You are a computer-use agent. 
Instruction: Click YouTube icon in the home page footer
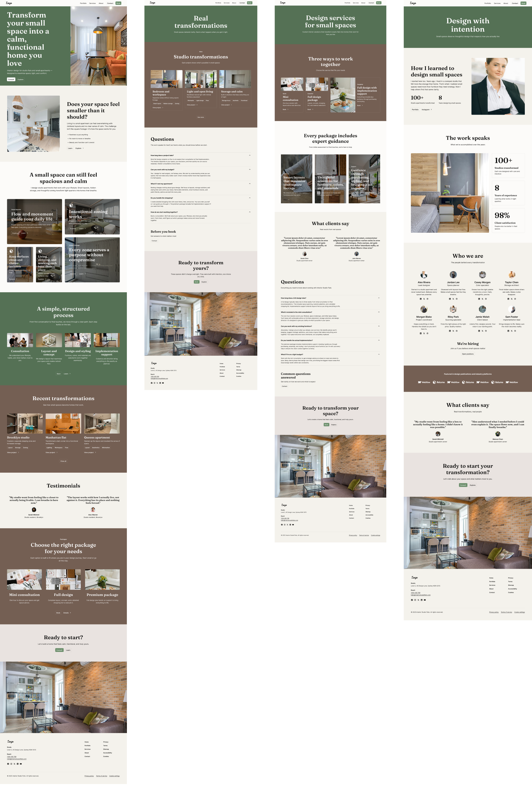point(21,764)
